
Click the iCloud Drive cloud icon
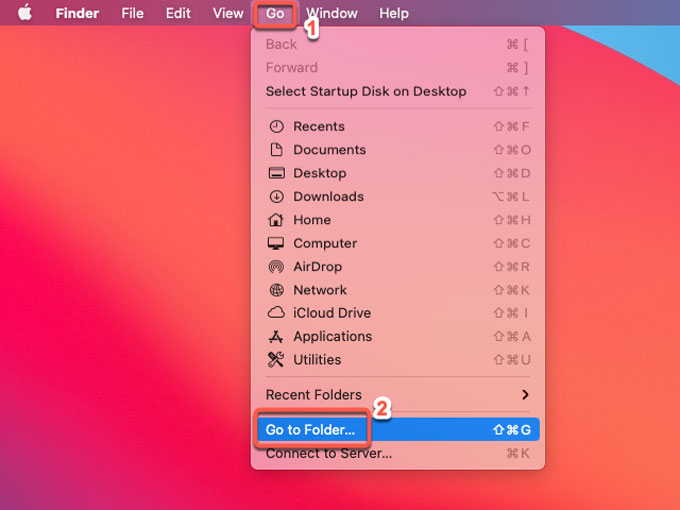[x=276, y=313]
